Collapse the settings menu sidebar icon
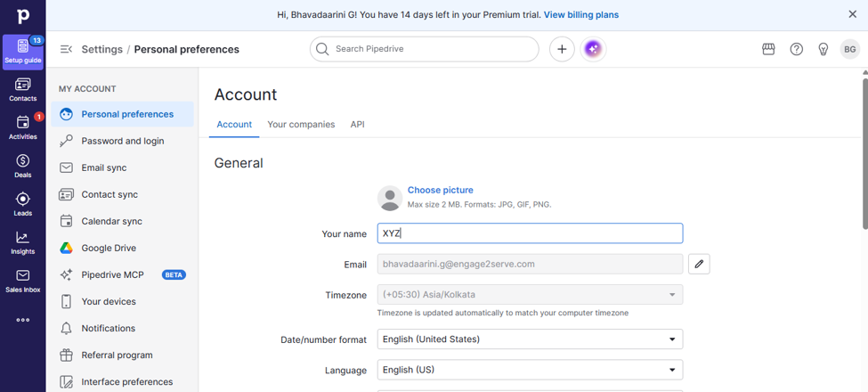Viewport: 868px width, 392px height. 66,49
